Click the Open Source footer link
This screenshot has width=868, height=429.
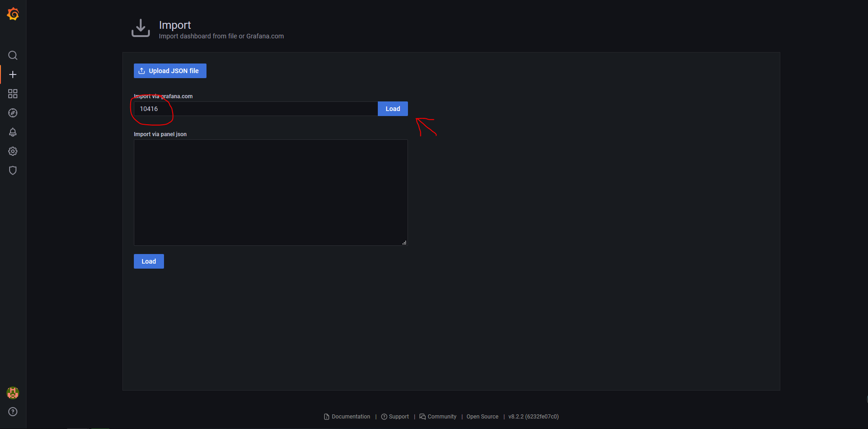point(482,416)
